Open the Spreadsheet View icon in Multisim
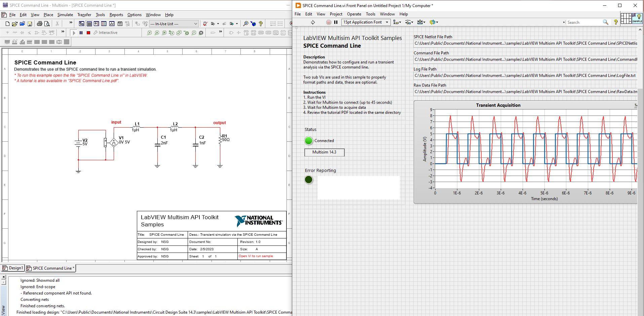The height and width of the screenshot is (316, 644). tap(89, 24)
